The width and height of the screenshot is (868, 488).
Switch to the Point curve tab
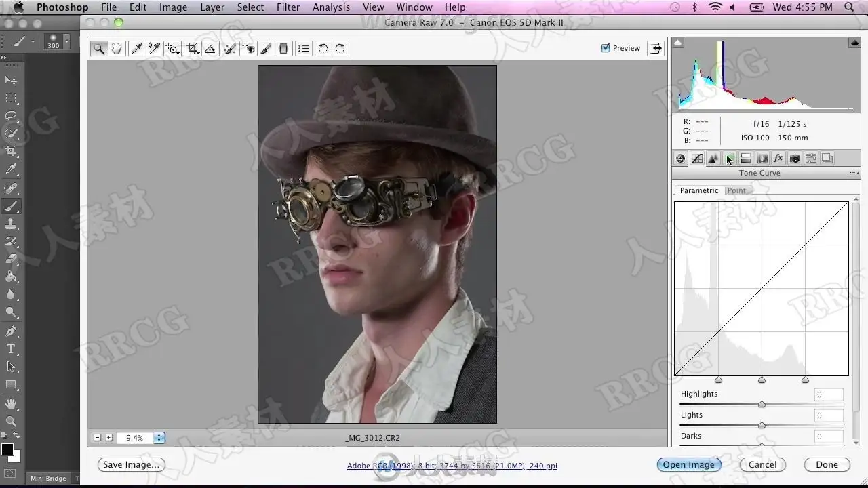tap(736, 190)
